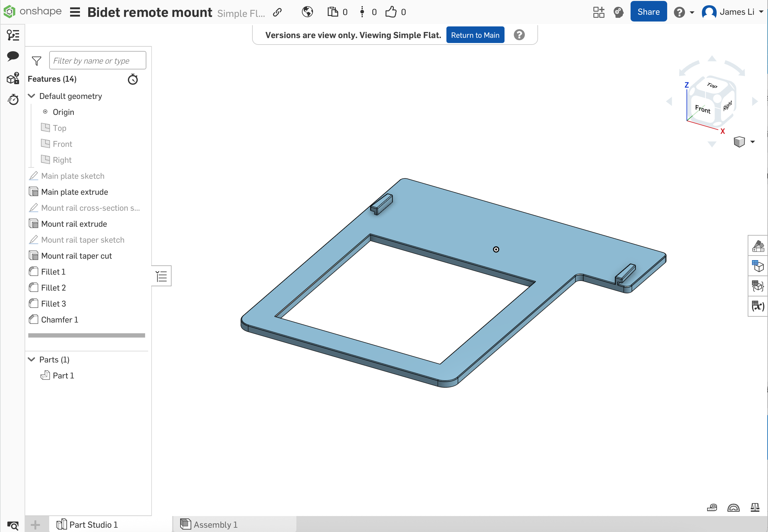Open the Appearance panel icon
768x532 pixels.
[x=758, y=246]
